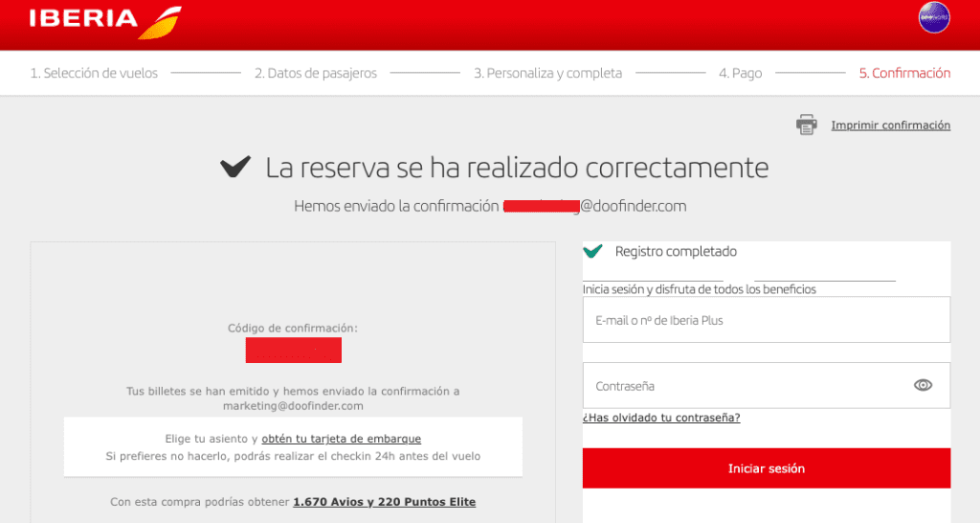Click the heading La reserva se ha realizado correctamente
Viewport: 980px width, 523px height.
point(517,168)
